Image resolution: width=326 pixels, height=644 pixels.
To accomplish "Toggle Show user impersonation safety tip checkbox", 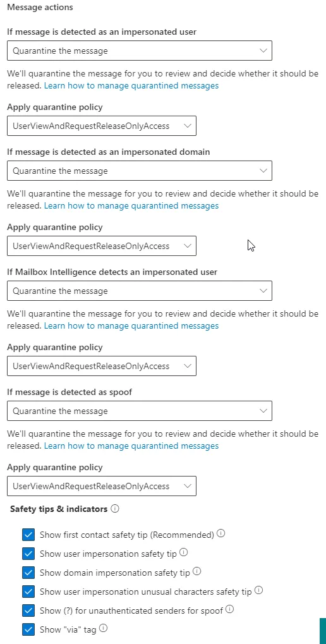I will tap(28, 554).
